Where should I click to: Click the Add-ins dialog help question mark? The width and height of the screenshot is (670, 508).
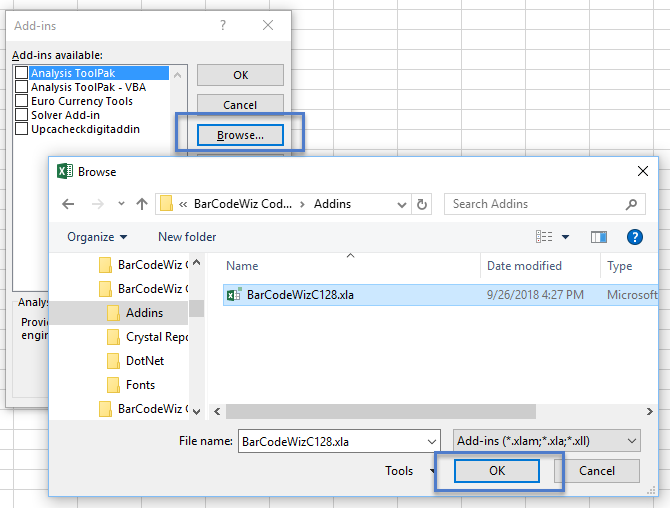(x=223, y=25)
